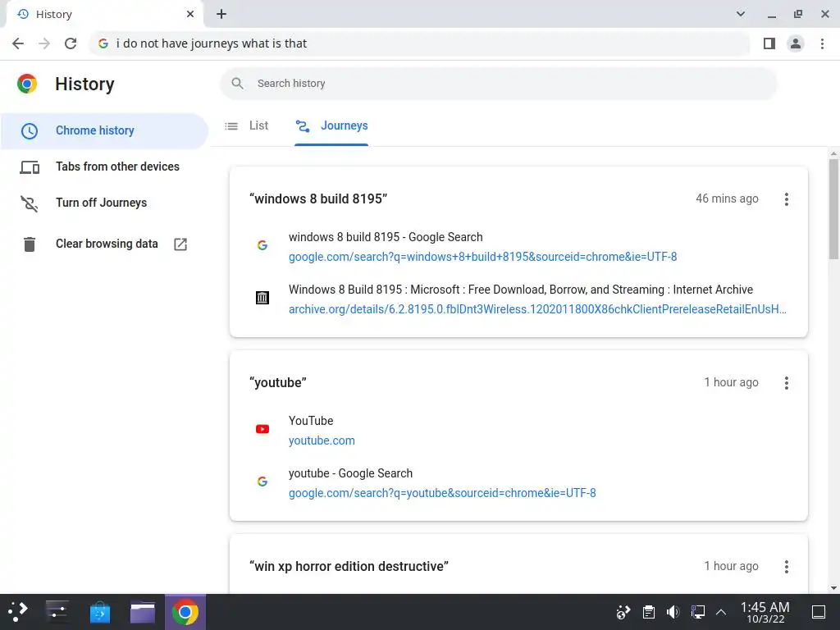This screenshot has width=840, height=630.
Task: Toggle the browser side panel icon
Action: tap(769, 43)
